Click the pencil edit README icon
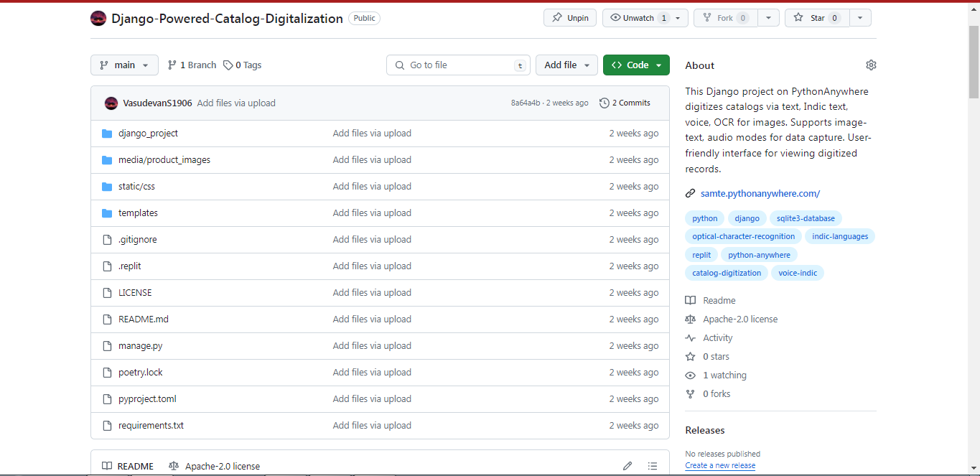Viewport: 980px width, 476px height. [627, 466]
